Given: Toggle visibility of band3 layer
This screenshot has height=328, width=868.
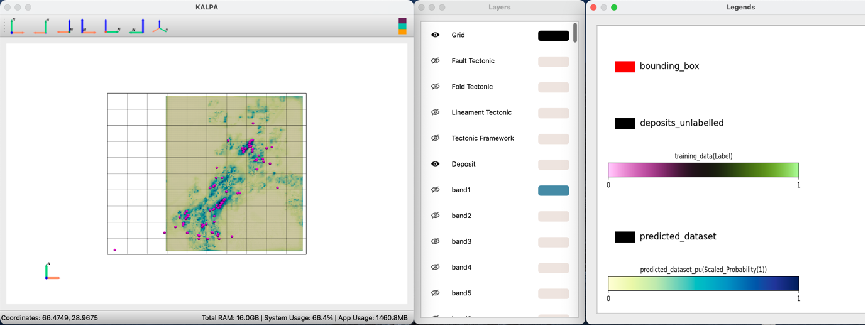Looking at the screenshot, I should tap(436, 241).
